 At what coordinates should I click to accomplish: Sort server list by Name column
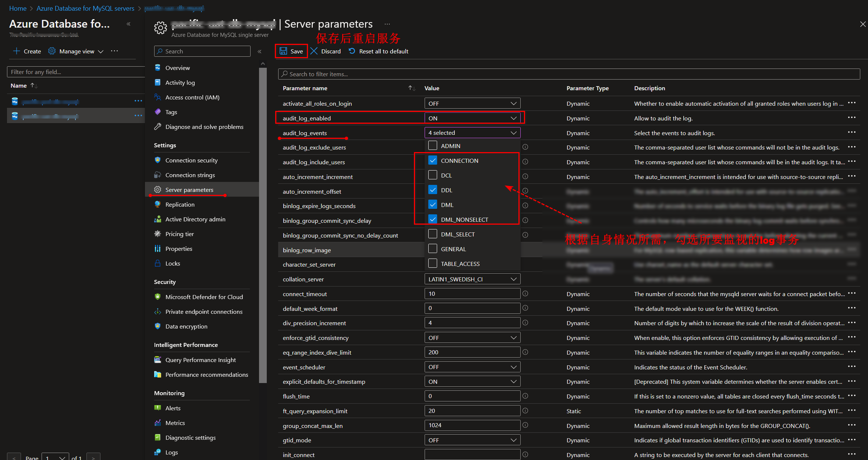[x=19, y=85]
